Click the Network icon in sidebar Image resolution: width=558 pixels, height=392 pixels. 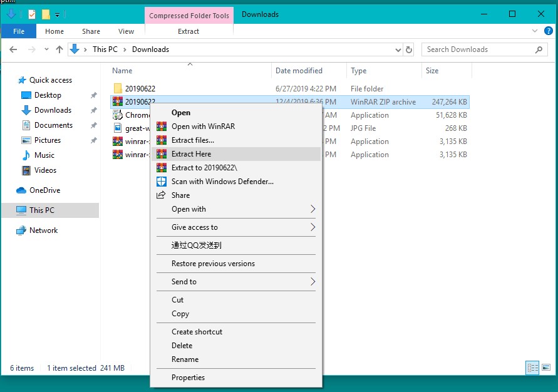(21, 230)
